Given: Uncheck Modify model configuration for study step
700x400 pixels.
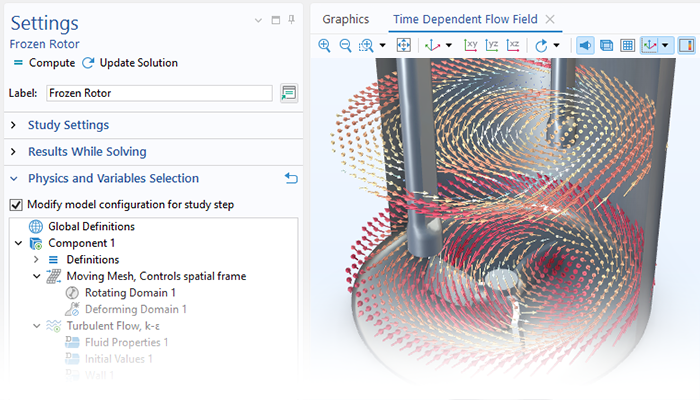Looking at the screenshot, I should point(16,205).
